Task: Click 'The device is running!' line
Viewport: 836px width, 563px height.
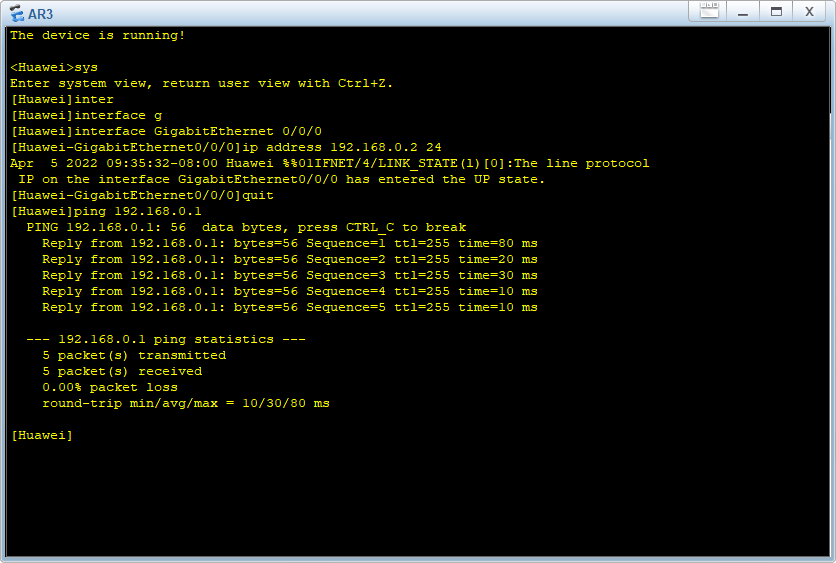Action: [98, 36]
